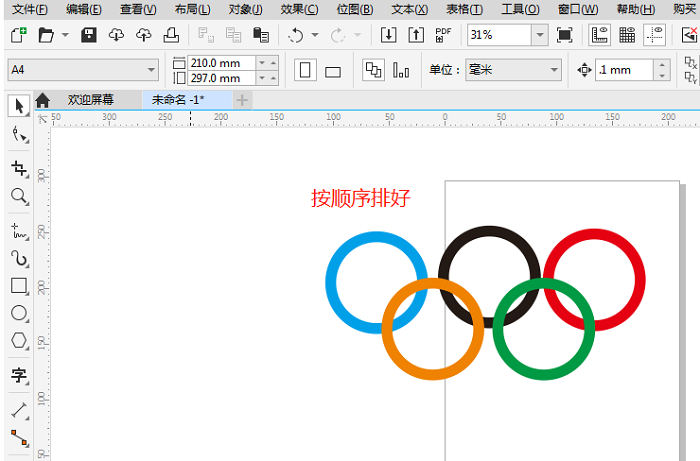700x461 pixels.
Task: Toggle rulers display in toolbar
Action: tap(600, 36)
